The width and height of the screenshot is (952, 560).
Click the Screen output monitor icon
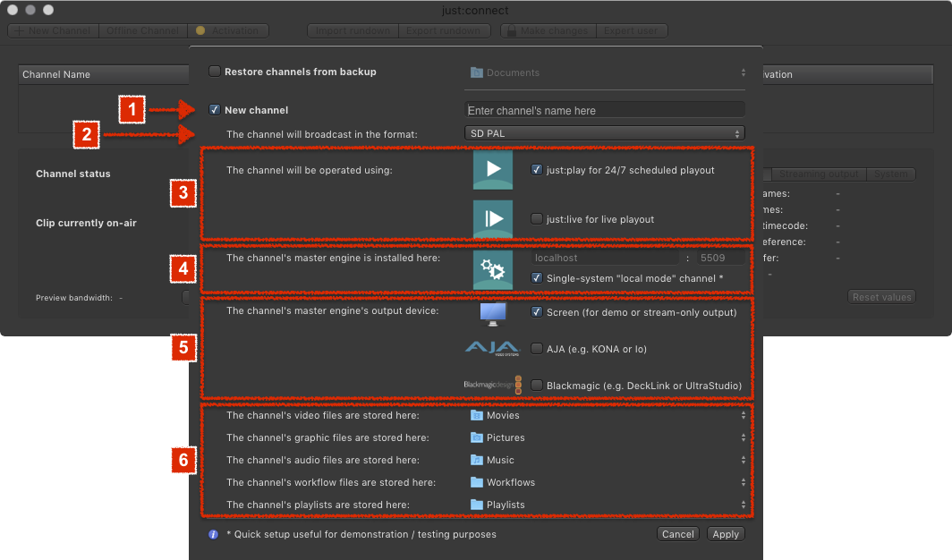(x=492, y=314)
